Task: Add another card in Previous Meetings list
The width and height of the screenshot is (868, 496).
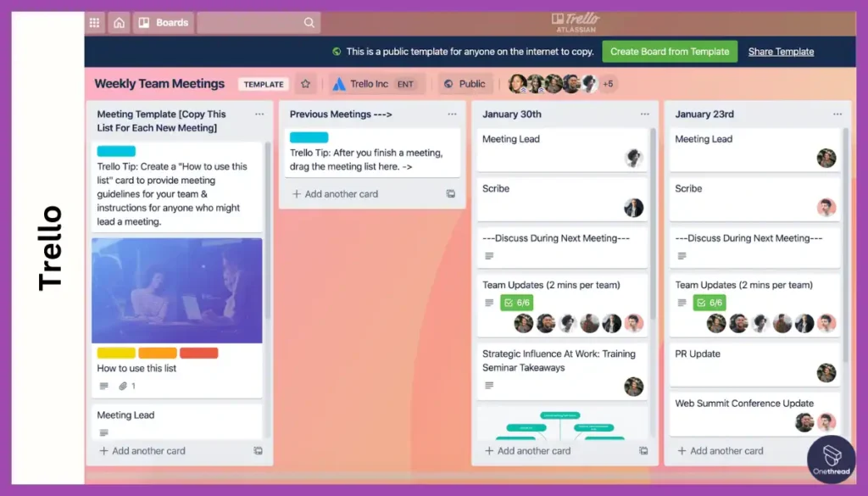Action: (335, 194)
